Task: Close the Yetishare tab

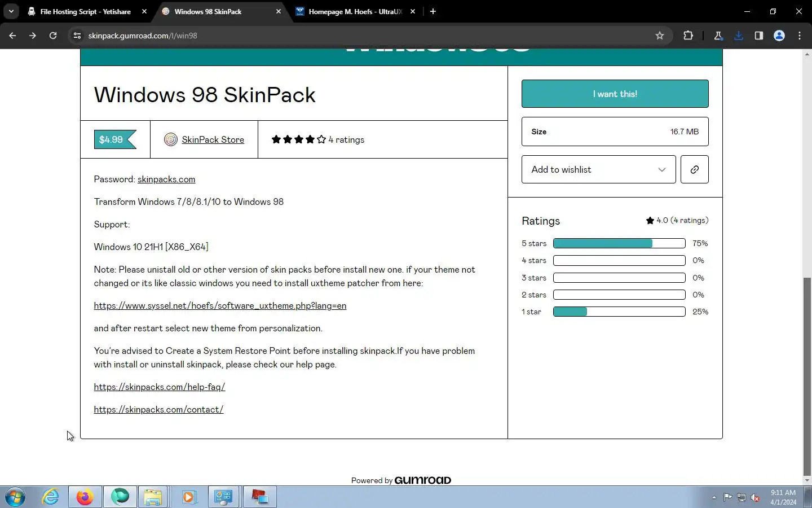Action: 144,11
